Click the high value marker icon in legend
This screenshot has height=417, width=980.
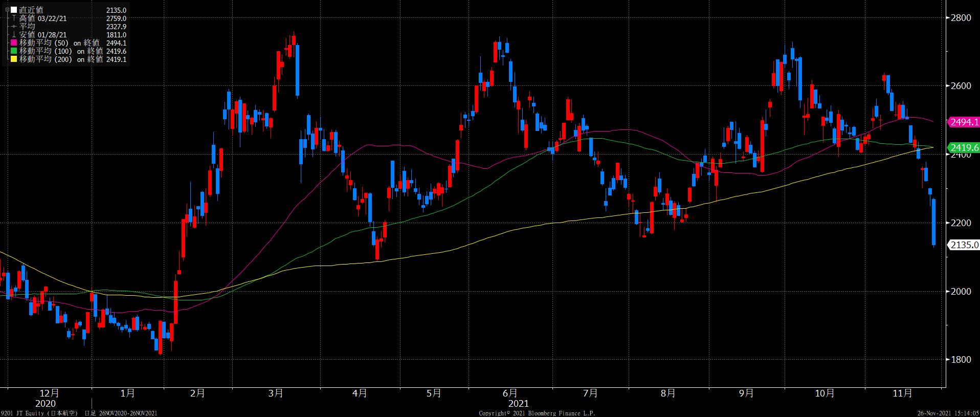pyautogui.click(x=13, y=18)
